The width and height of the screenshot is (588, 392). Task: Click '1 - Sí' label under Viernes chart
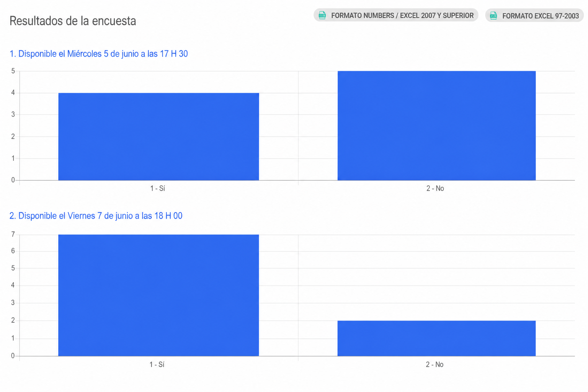pos(157,364)
